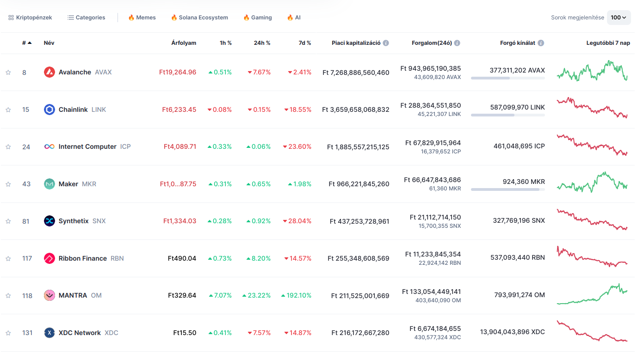
Task: Open Chainlink 7-day sparkline chart
Action: click(x=593, y=108)
